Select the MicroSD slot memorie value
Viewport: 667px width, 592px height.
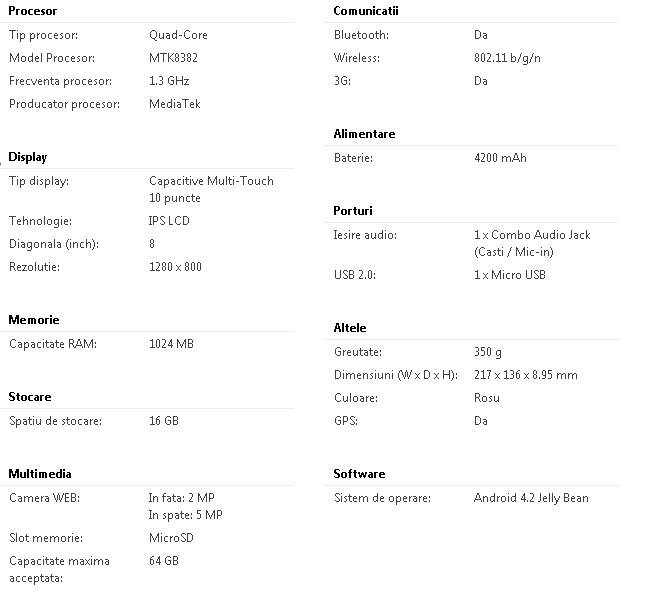point(171,538)
